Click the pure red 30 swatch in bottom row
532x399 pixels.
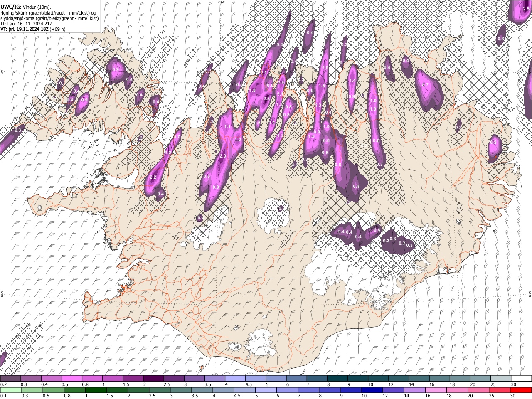[x=521, y=390]
